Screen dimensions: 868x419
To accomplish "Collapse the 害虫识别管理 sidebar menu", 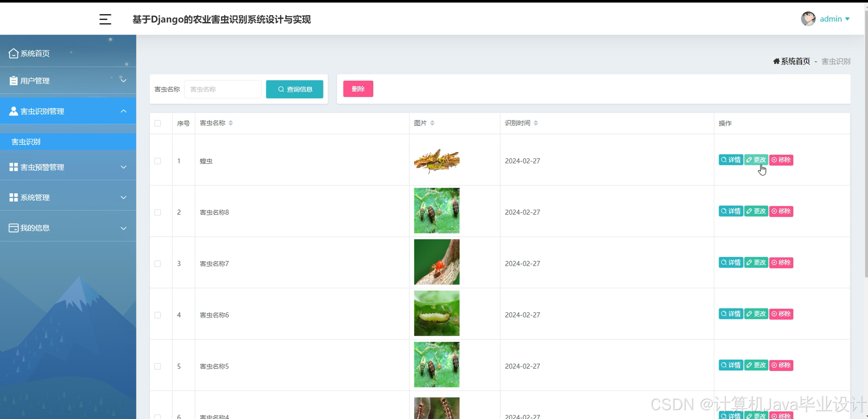I will [x=68, y=111].
